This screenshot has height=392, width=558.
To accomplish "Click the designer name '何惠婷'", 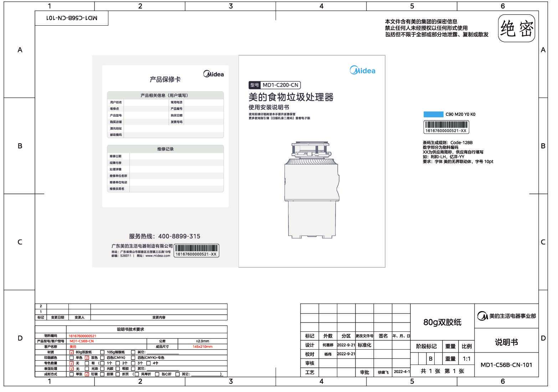I will pos(328,345).
